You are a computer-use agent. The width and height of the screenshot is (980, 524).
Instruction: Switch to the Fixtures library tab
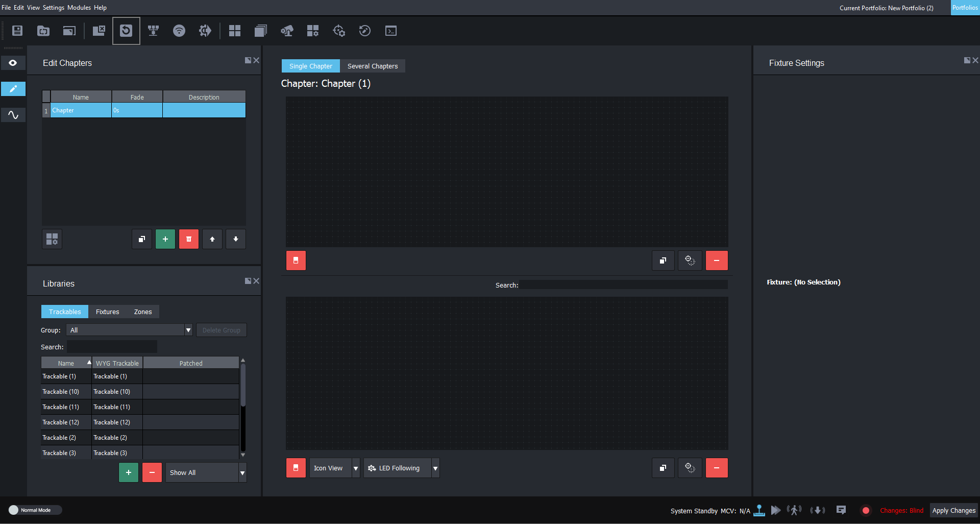point(107,312)
